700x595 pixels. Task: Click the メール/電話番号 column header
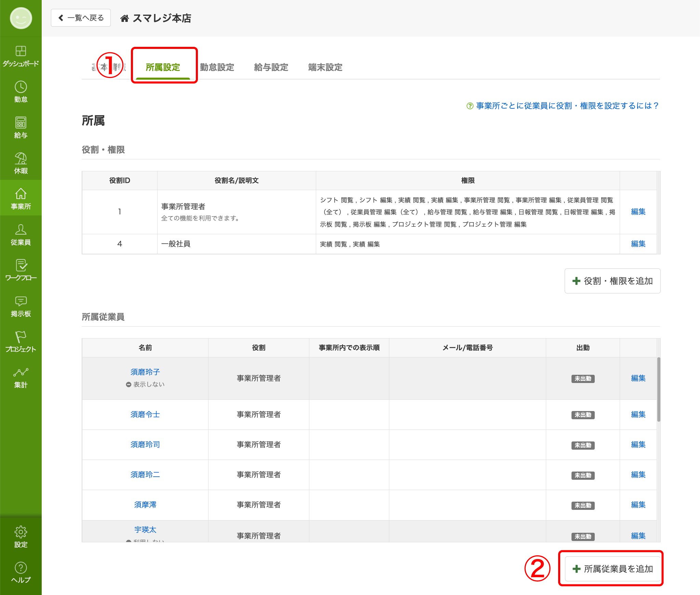[x=467, y=348]
